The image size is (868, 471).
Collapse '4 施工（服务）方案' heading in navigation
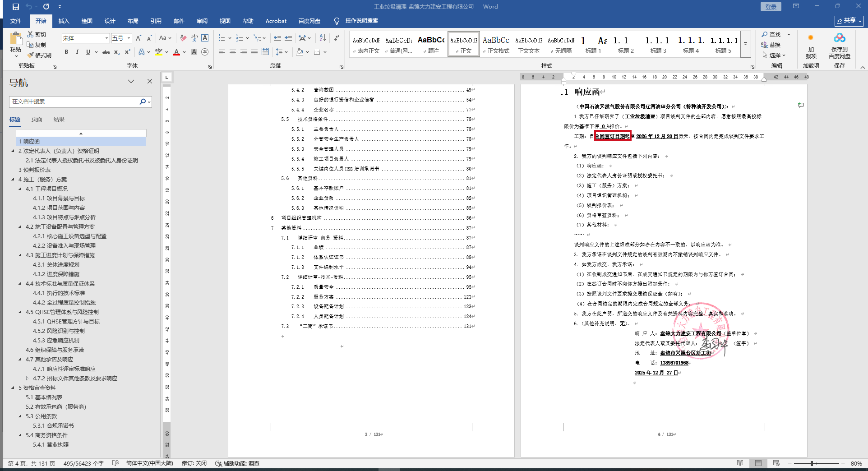tap(13, 180)
